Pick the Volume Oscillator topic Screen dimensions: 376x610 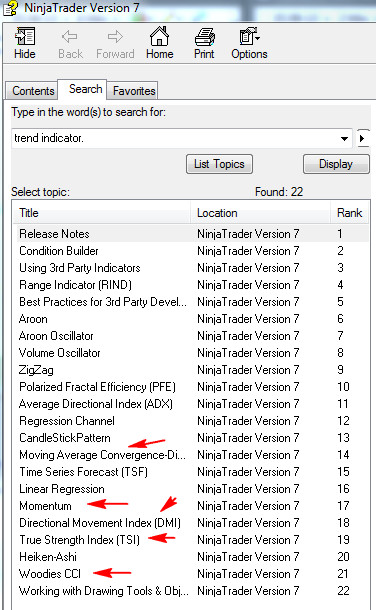coord(60,353)
